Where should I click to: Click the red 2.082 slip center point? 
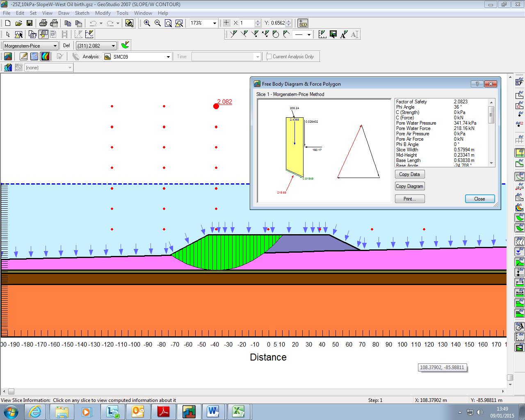tap(216, 106)
